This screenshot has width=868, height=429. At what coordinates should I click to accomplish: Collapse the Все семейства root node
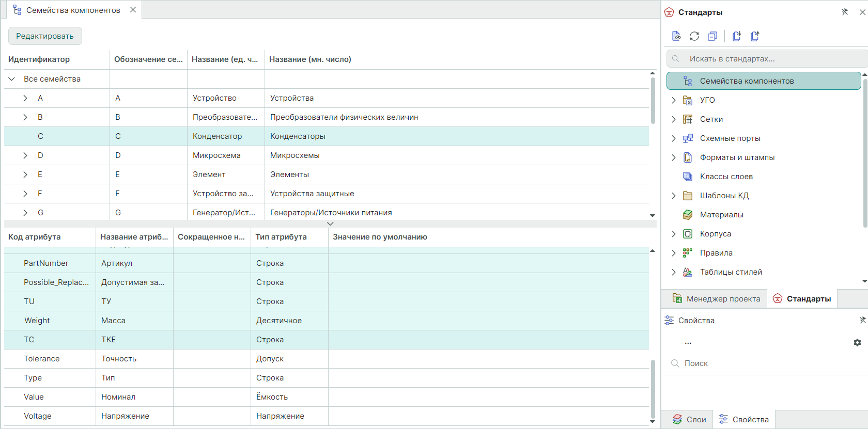[x=12, y=79]
